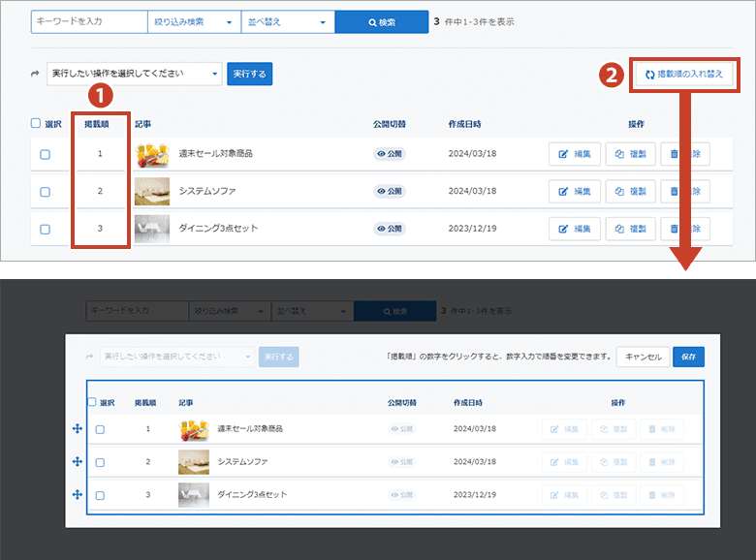This screenshot has height=560, width=756.
Task: Click the 掲載順の入れ替え reorder button
Action: (x=682, y=74)
